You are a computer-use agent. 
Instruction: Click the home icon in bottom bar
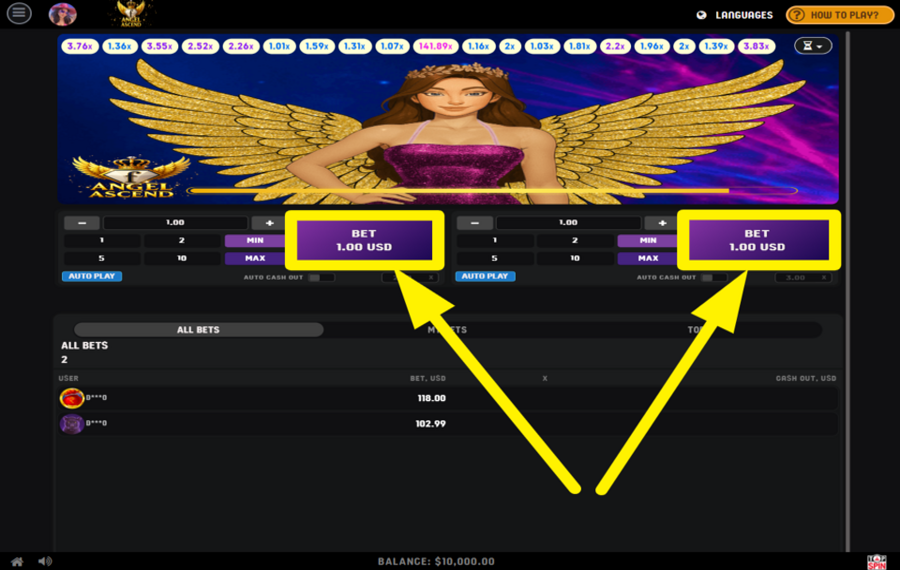[17, 561]
